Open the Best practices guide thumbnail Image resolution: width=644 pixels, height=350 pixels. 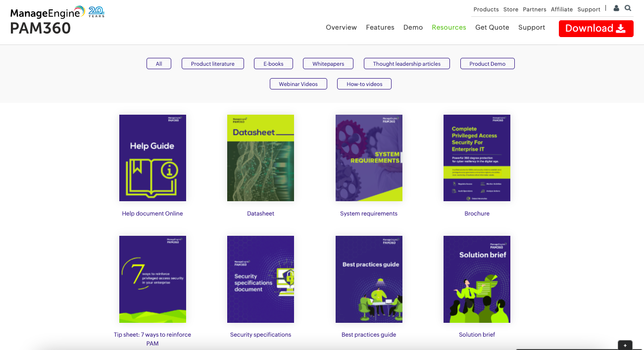point(369,279)
